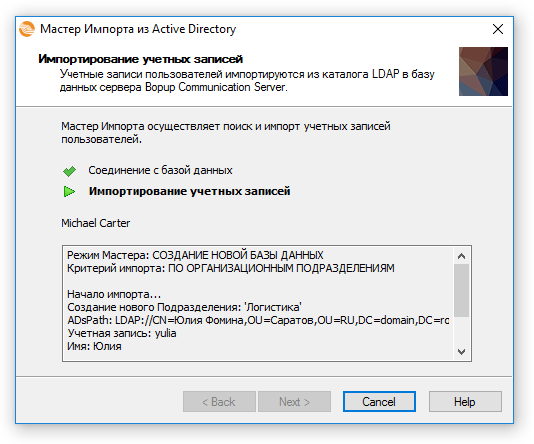
Task: Click the 'Michael Carter' current user label
Action: [96, 223]
